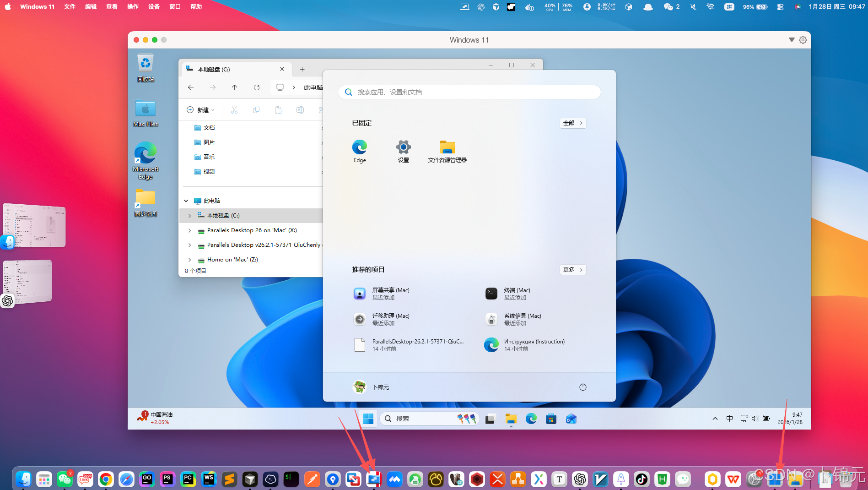Launch pinned 文件资源管理器

pyautogui.click(x=447, y=152)
